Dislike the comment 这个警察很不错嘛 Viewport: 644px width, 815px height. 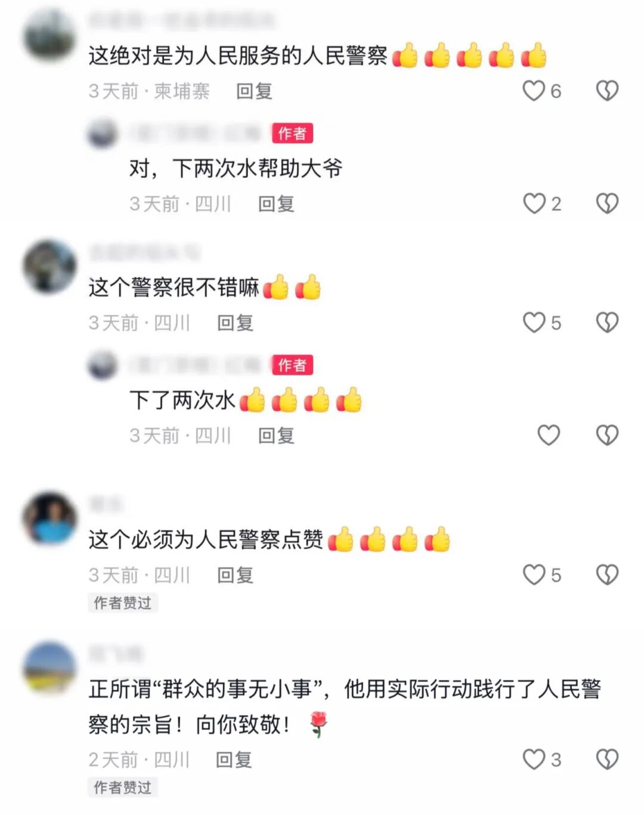coord(607,322)
